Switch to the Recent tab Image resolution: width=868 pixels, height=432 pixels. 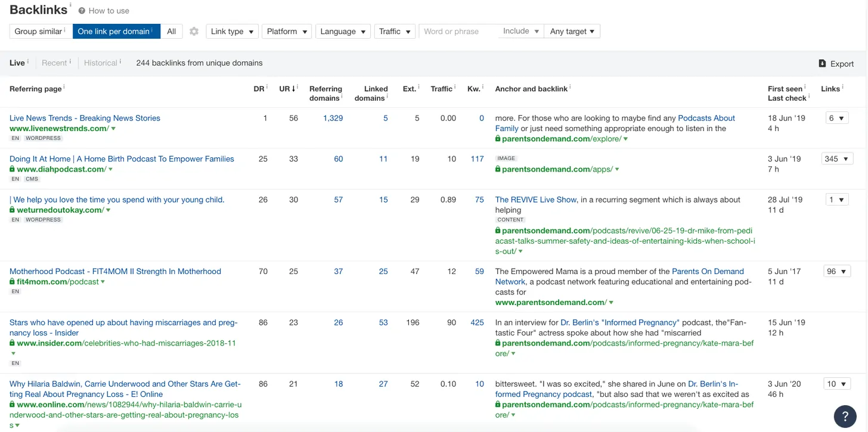pos(54,63)
